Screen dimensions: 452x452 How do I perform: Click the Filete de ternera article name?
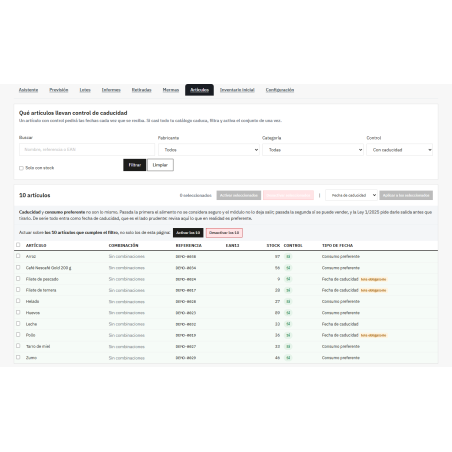pos(41,290)
